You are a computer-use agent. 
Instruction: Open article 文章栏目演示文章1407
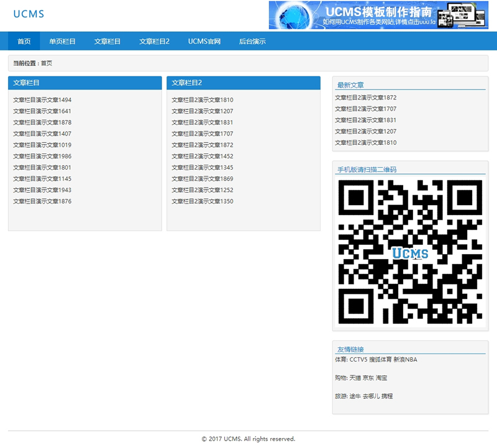pyautogui.click(x=42, y=134)
